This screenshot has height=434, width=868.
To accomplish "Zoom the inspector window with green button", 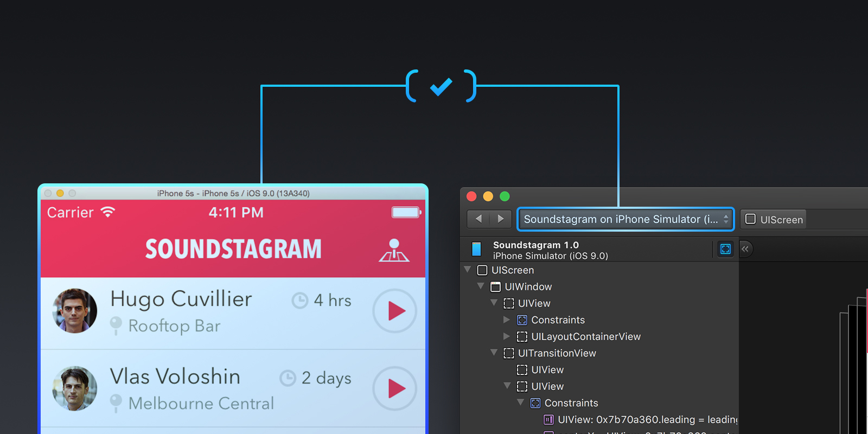I will coord(505,196).
